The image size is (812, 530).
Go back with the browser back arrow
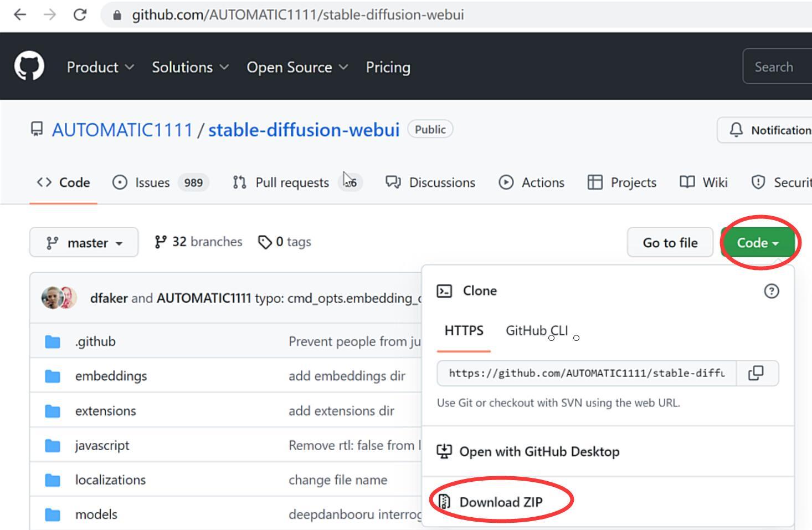click(20, 14)
